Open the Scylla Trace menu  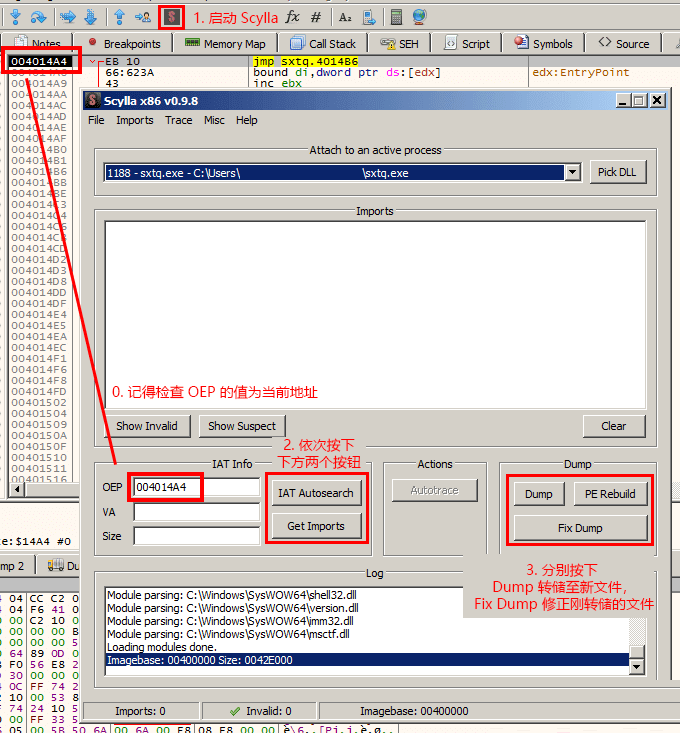point(179,120)
